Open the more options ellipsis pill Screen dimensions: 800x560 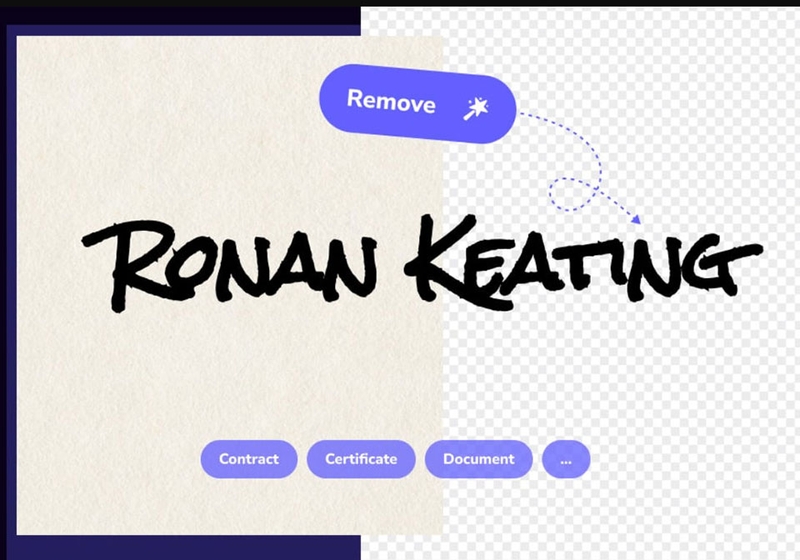pos(566,459)
